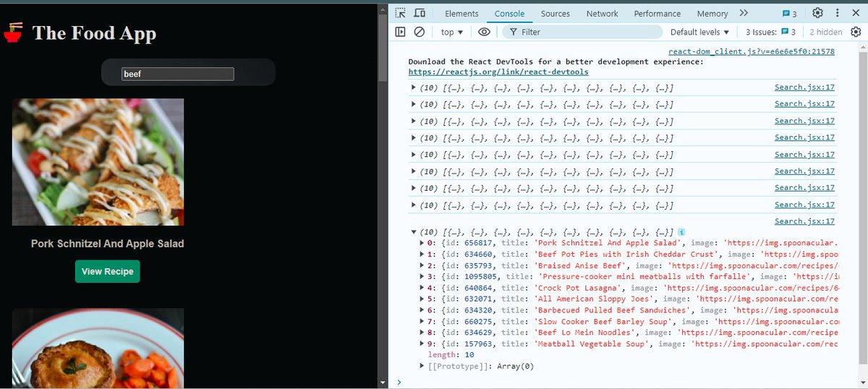Screen dimensions: 868x389
Task: Open the first Search.jsx:17 source link
Action: point(804,87)
